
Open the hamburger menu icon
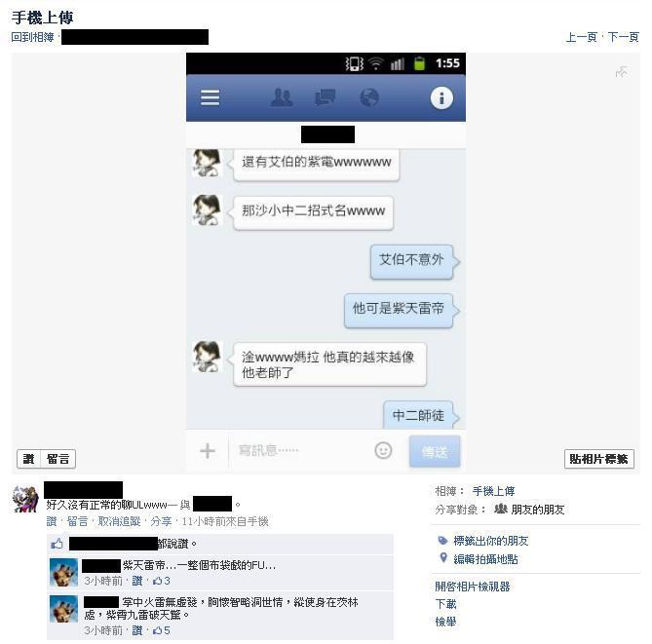click(210, 98)
